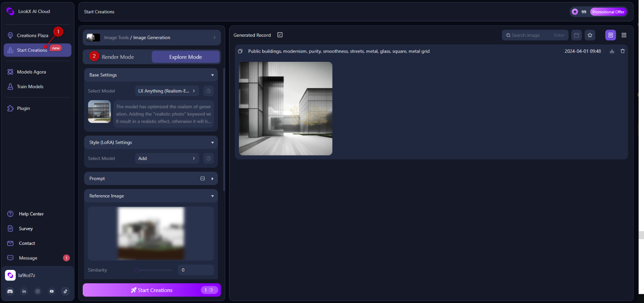The width and height of the screenshot is (644, 303).
Task: Click the Help Center question icon
Action: [x=10, y=214]
